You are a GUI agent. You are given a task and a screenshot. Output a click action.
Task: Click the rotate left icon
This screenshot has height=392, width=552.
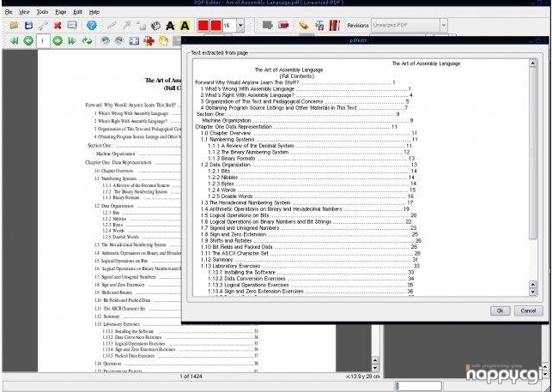(x=105, y=41)
